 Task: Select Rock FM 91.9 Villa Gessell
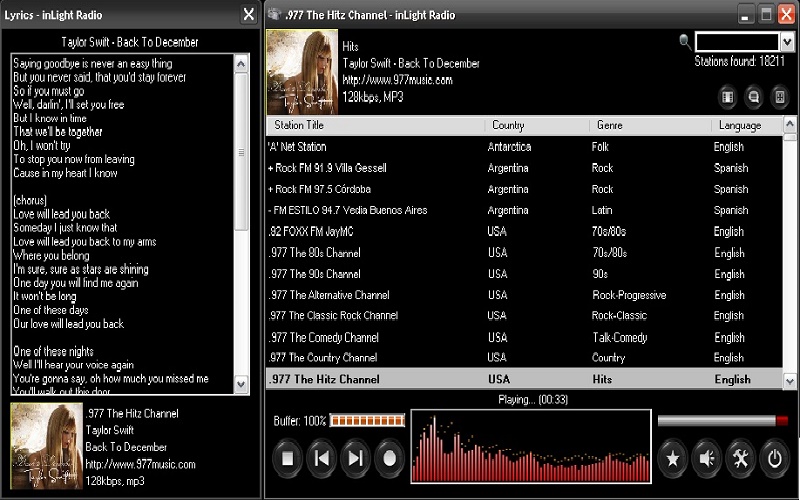[x=524, y=168]
